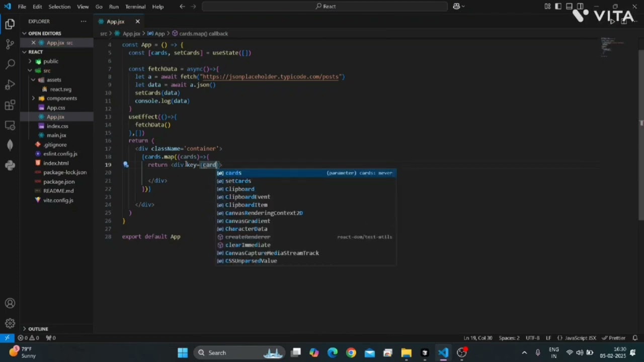Screen dimensions: 644x362
Task: Open Chrome from the taskbar
Action: tap(351, 353)
